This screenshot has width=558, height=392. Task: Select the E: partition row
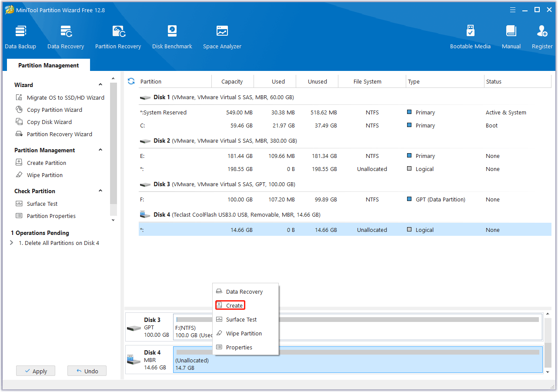pos(345,156)
